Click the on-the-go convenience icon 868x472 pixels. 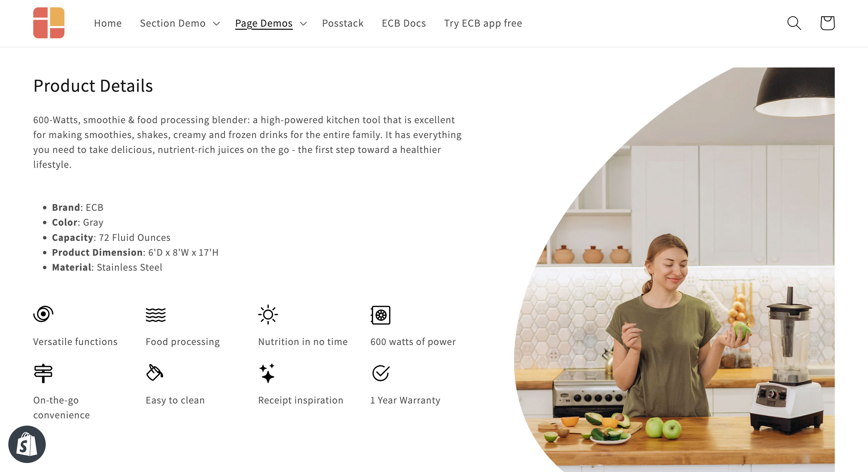[x=43, y=373]
